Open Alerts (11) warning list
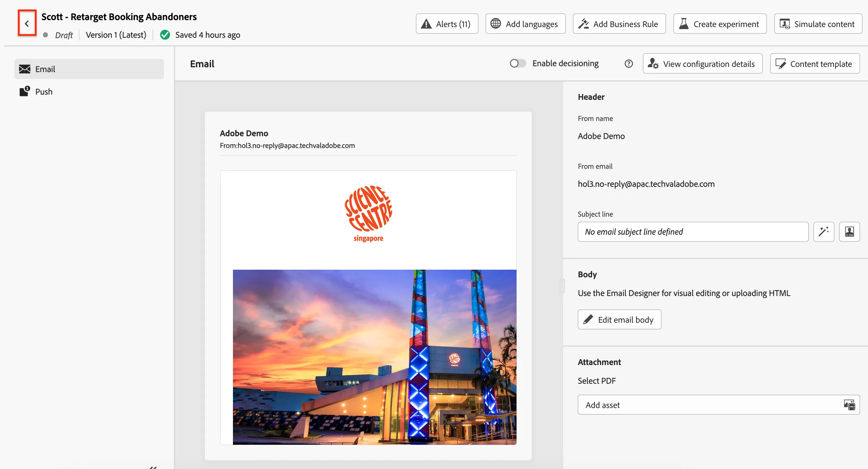The width and height of the screenshot is (868, 469). pyautogui.click(x=447, y=24)
